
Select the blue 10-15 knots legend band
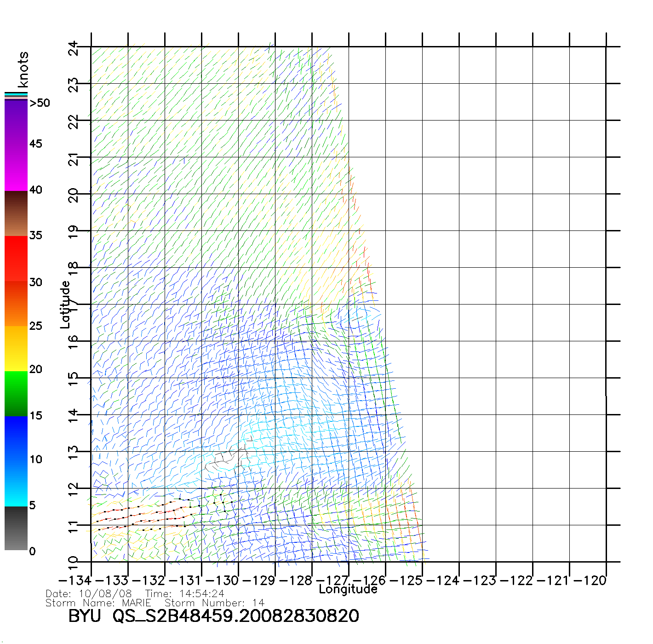click(x=16, y=438)
